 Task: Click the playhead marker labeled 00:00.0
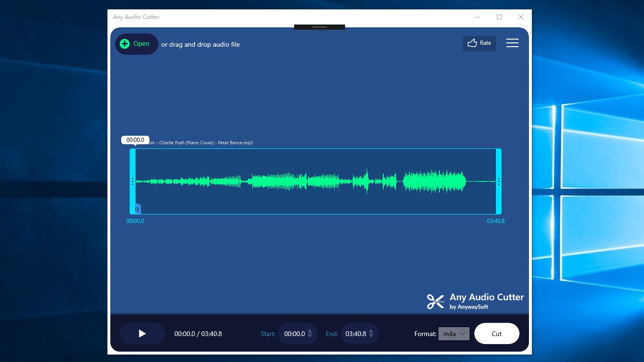click(135, 140)
